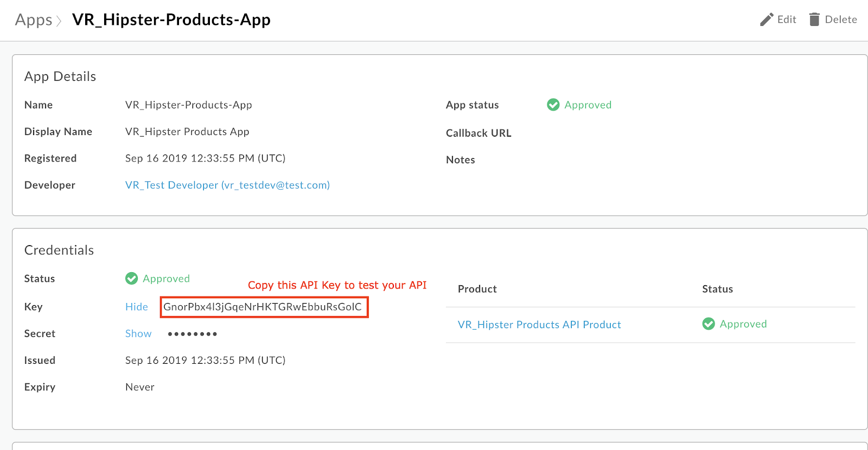The height and width of the screenshot is (450, 868).
Task: Click the product status green check icon
Action: [x=709, y=324]
